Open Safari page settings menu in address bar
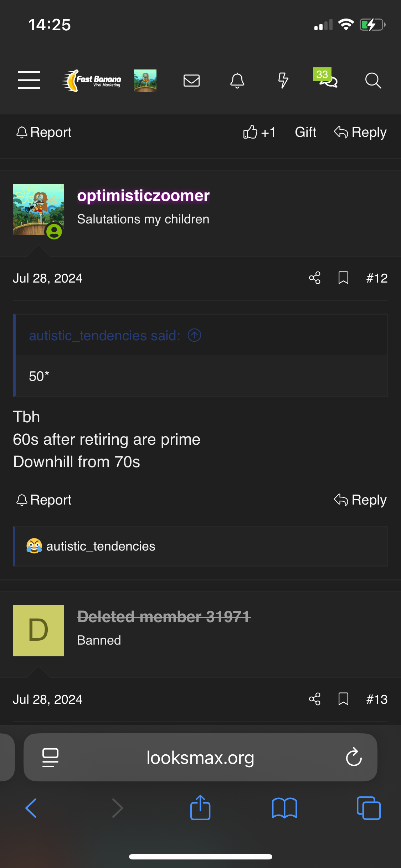Image resolution: width=401 pixels, height=868 pixels. tap(50, 757)
